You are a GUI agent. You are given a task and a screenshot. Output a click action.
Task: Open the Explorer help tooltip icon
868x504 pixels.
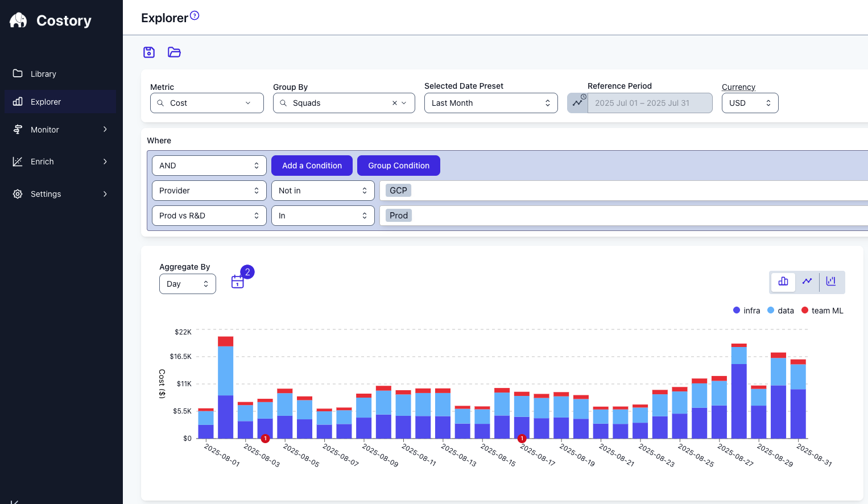click(x=195, y=15)
